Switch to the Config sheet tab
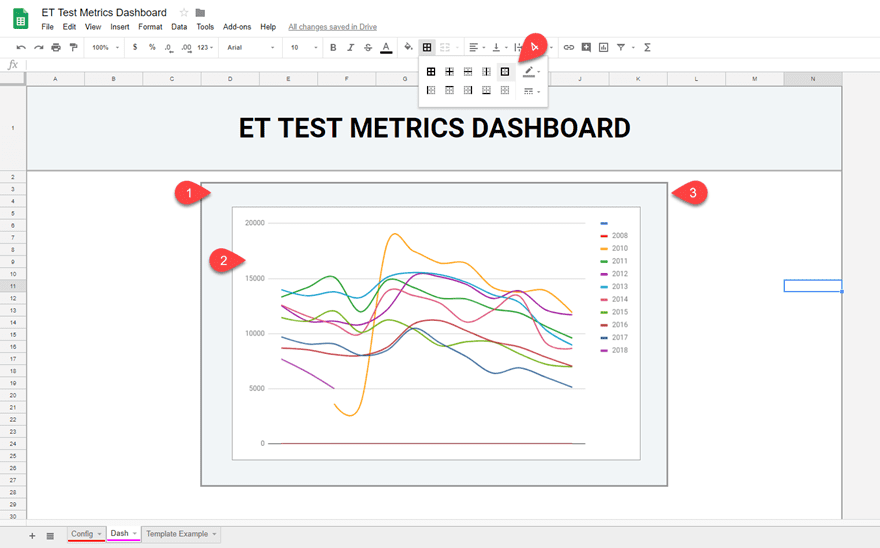 82,534
